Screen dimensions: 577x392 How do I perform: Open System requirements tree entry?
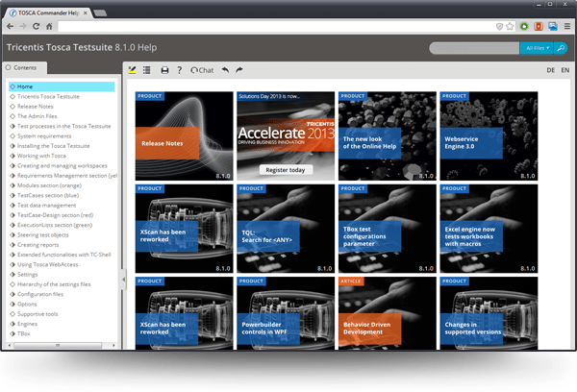pos(44,136)
